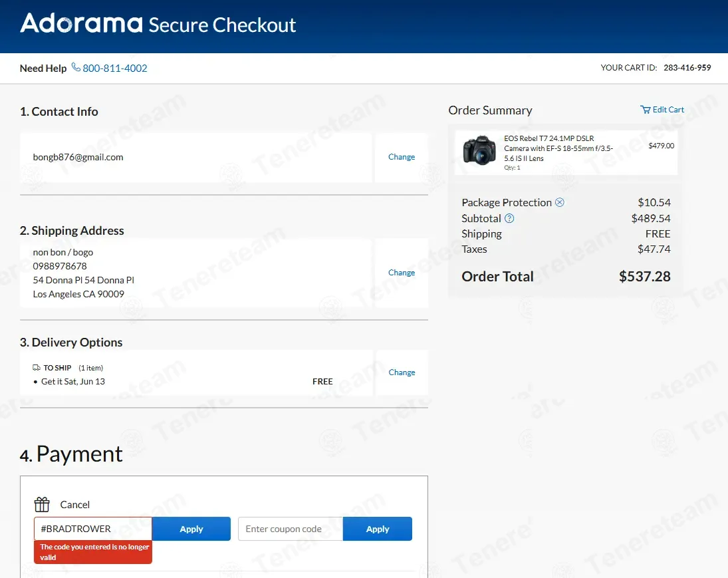Cancel the gift card entry
The height and width of the screenshot is (578, 728).
coord(74,505)
